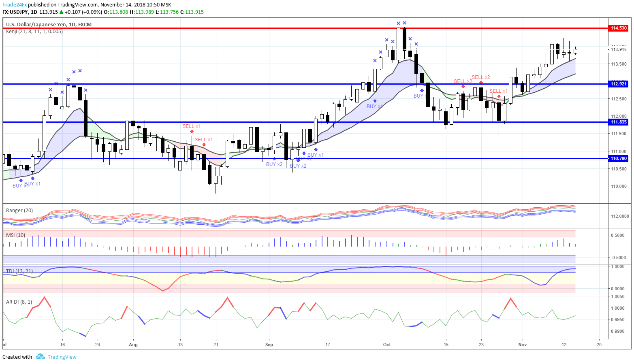Open the TradingView link at bottom
This screenshot has height=364, width=634.
click(62, 357)
